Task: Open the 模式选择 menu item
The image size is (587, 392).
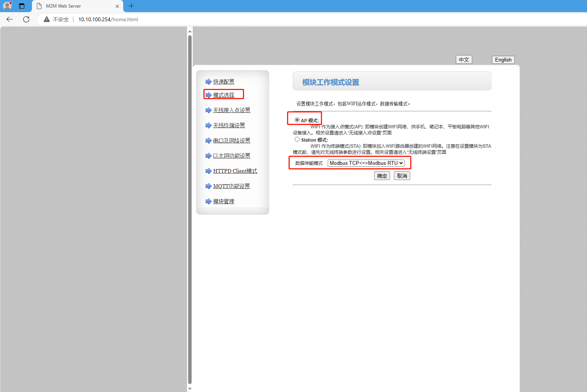Action: [x=224, y=95]
